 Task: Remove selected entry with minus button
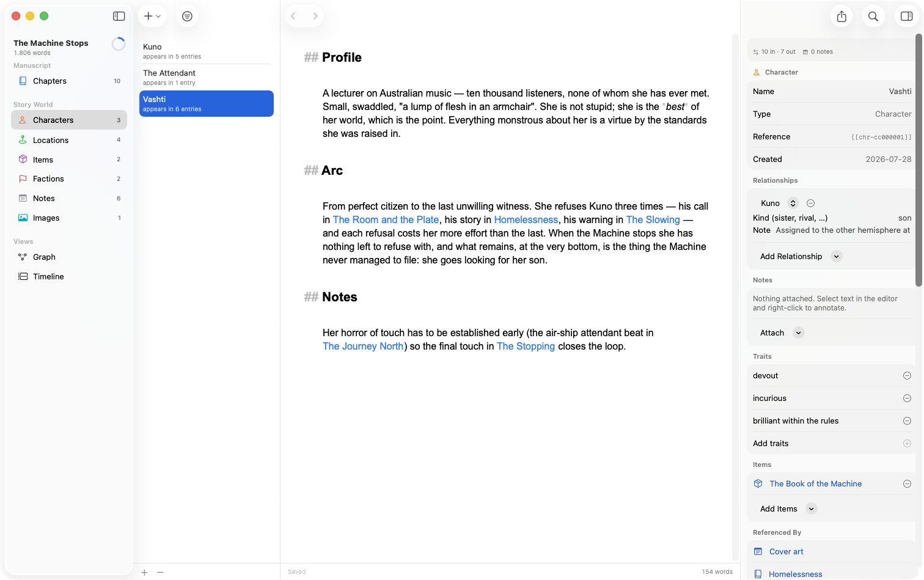click(x=160, y=572)
